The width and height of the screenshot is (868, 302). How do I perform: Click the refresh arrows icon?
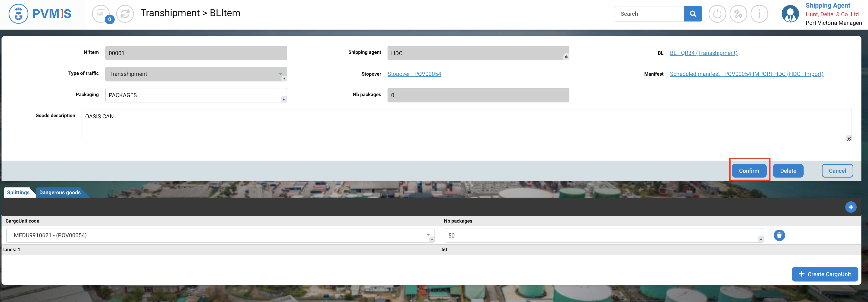[x=125, y=14]
